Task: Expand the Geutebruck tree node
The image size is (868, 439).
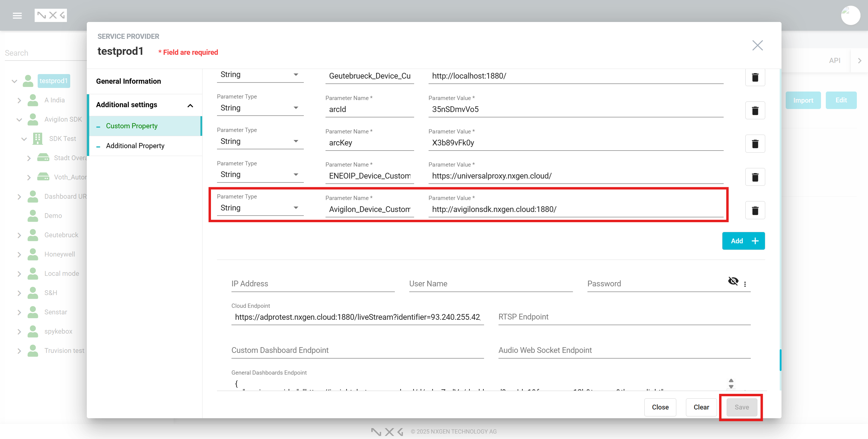Action: (x=19, y=235)
